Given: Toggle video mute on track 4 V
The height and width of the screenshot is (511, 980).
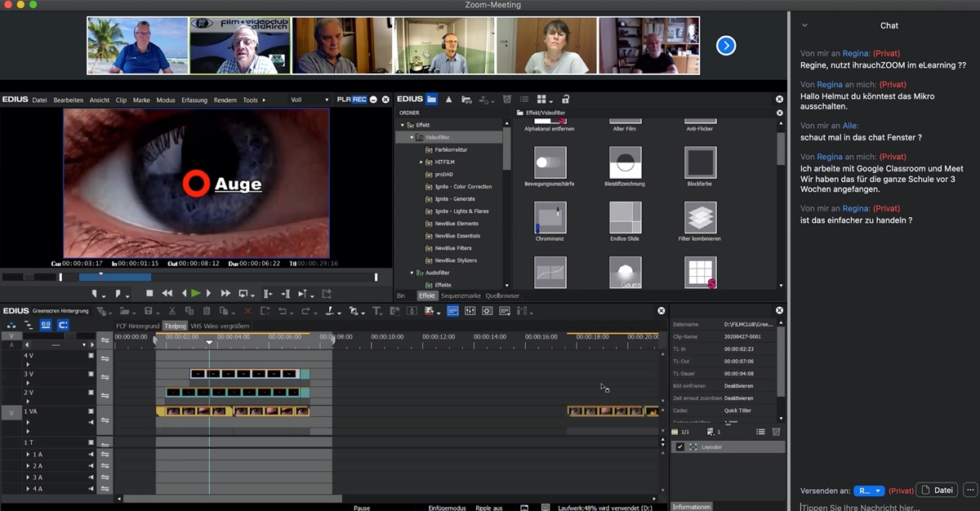Looking at the screenshot, I should tap(91, 355).
